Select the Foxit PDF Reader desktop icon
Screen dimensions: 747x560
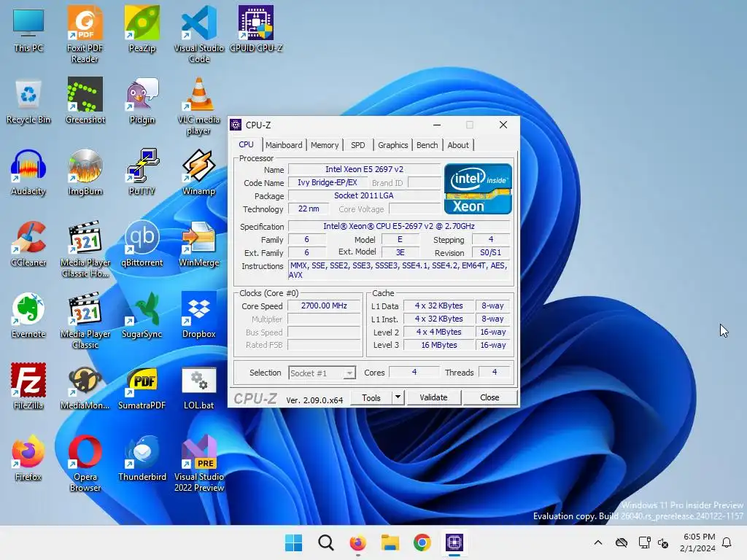[x=85, y=34]
